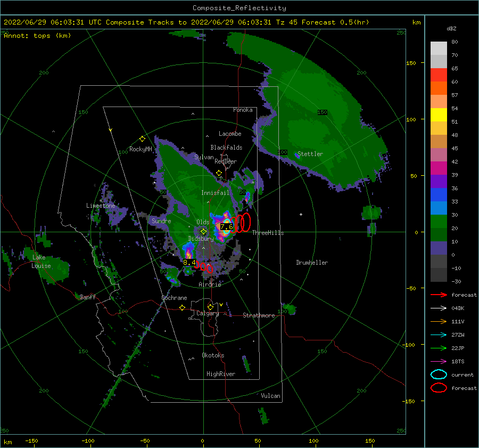The width and height of the screenshot is (479, 448).
Task: Click the Drumheller town label
Action: tap(312, 263)
